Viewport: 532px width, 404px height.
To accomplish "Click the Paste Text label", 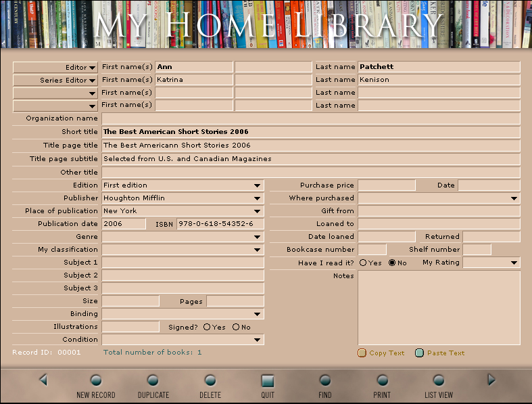I will coord(446,353).
